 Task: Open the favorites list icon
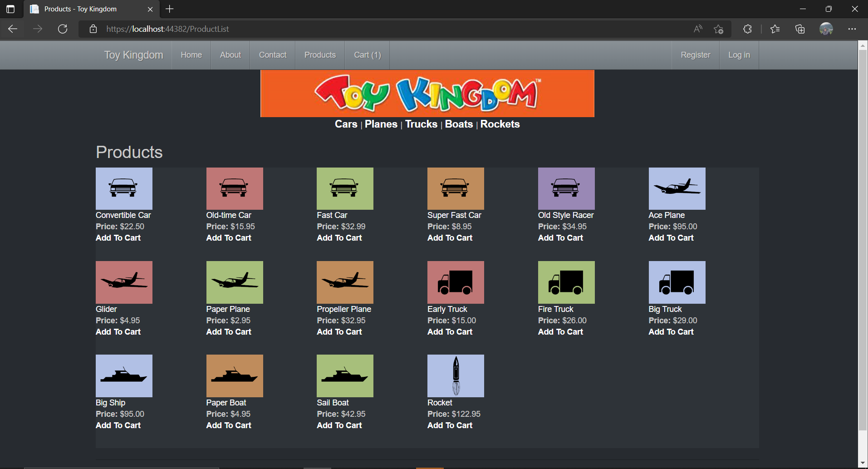[x=775, y=29]
